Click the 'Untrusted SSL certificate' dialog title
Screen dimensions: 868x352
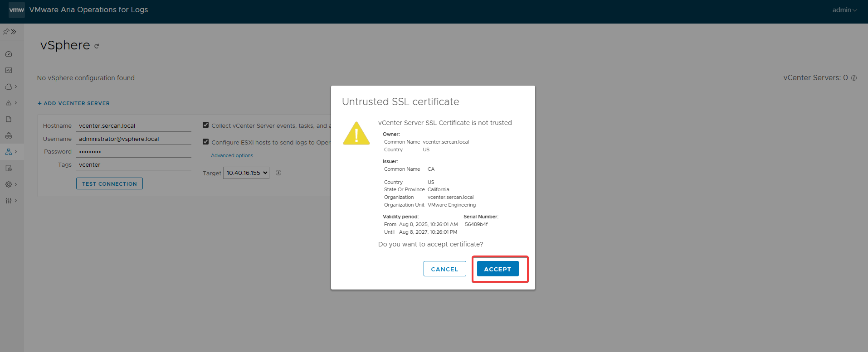[400, 101]
